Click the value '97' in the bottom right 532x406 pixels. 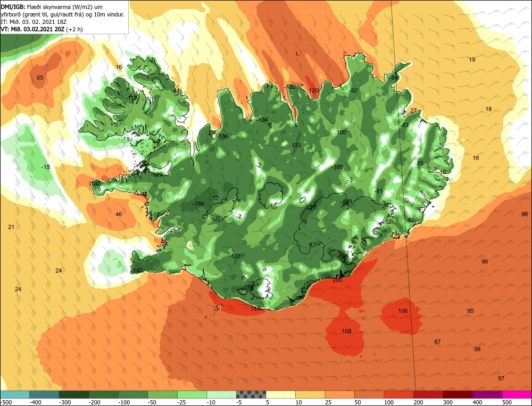(x=501, y=378)
